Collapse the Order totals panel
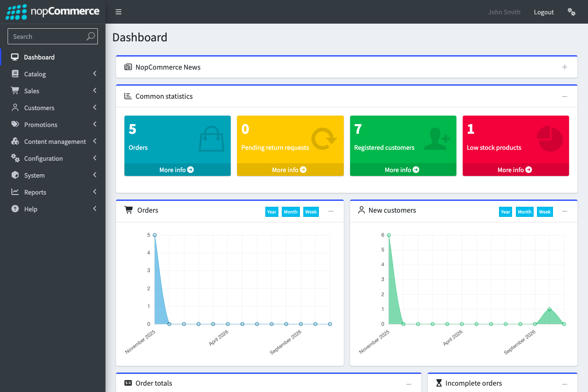 409,384
